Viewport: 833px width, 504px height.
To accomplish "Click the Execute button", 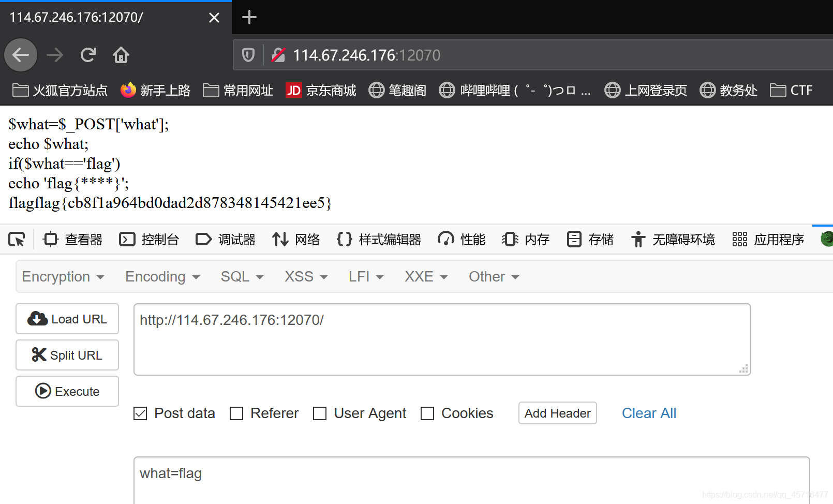I will pyautogui.click(x=67, y=391).
